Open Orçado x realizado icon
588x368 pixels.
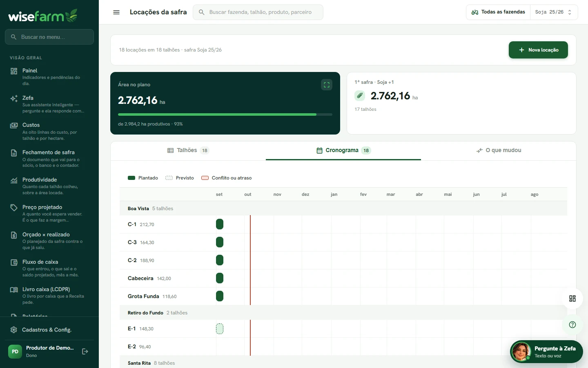click(x=14, y=235)
